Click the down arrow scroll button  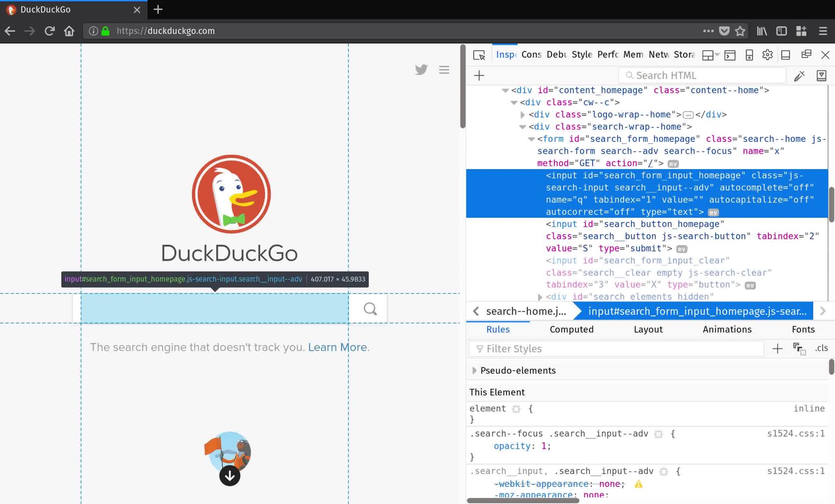pos(230,476)
